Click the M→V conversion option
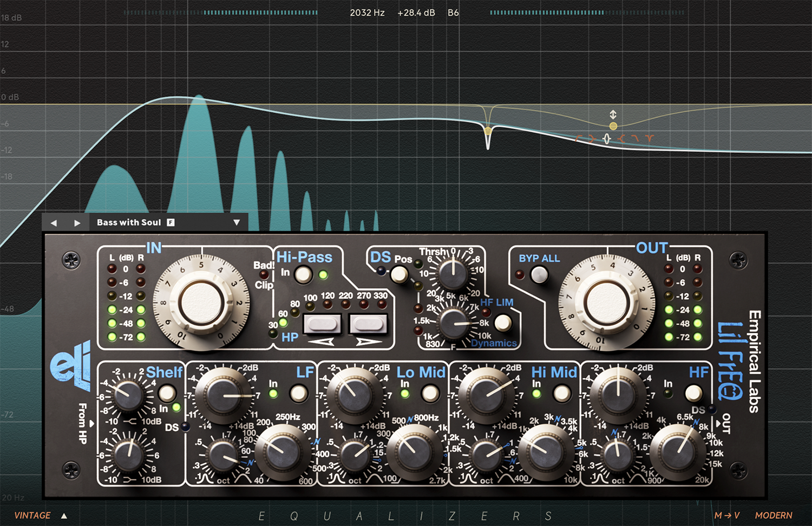Screen dimensions: 812x526 tap(726, 516)
